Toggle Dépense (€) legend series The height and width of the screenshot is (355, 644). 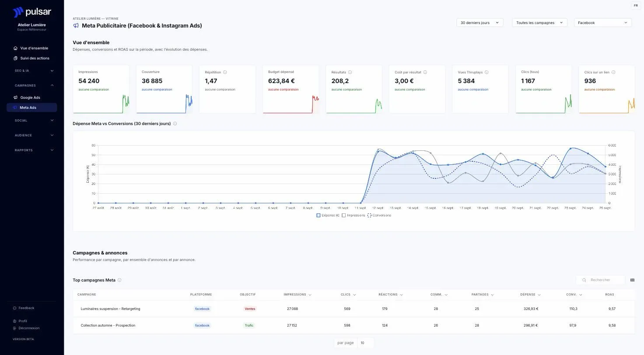pos(328,215)
